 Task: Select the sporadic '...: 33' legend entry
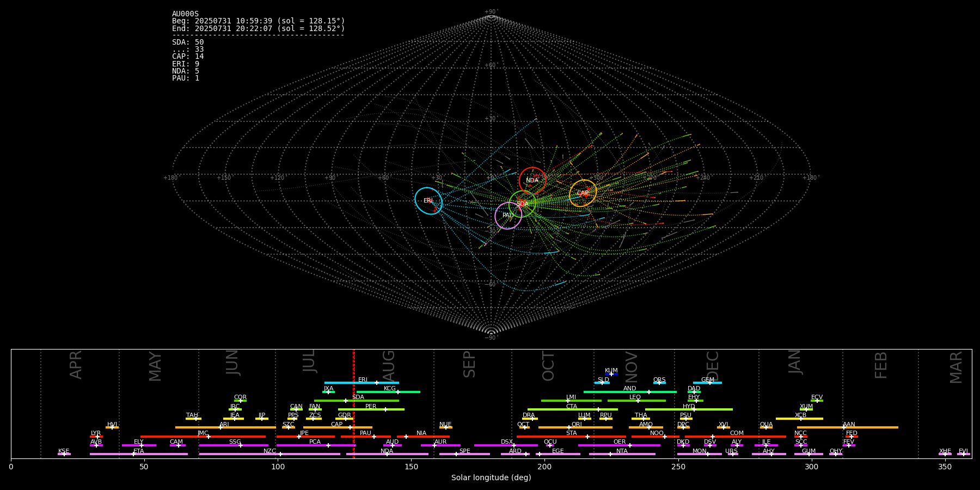188,50
